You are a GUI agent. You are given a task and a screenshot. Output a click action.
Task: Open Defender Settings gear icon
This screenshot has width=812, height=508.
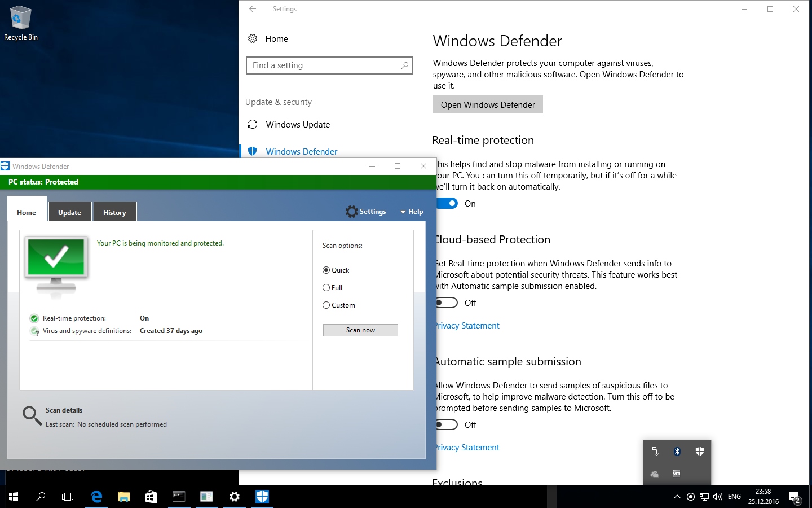click(x=352, y=212)
